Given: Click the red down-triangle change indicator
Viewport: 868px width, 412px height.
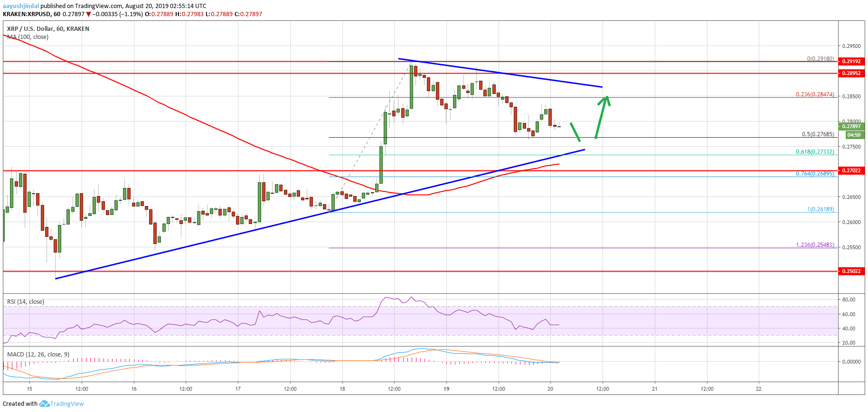Looking at the screenshot, I should 88,14.
